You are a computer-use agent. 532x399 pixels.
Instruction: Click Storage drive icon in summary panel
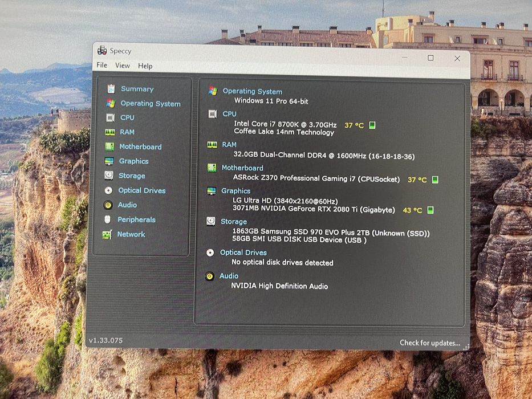[211, 221]
